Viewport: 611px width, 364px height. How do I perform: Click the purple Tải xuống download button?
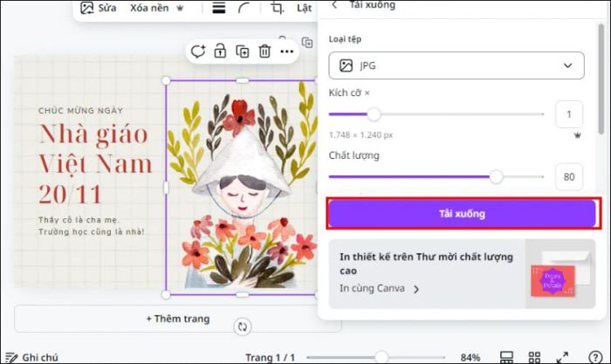click(x=462, y=214)
